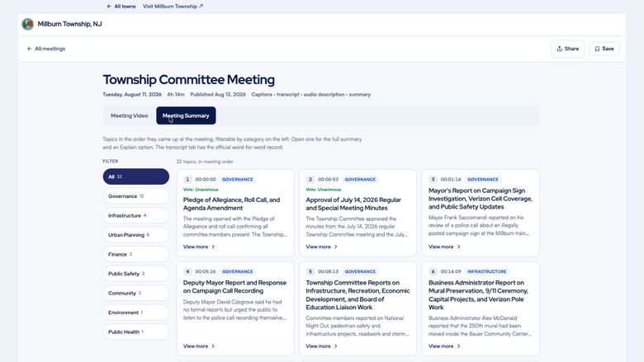Open Mayor's Report on Campaign Sign title
Viewport: 644px width, 362px height.
pos(481,199)
